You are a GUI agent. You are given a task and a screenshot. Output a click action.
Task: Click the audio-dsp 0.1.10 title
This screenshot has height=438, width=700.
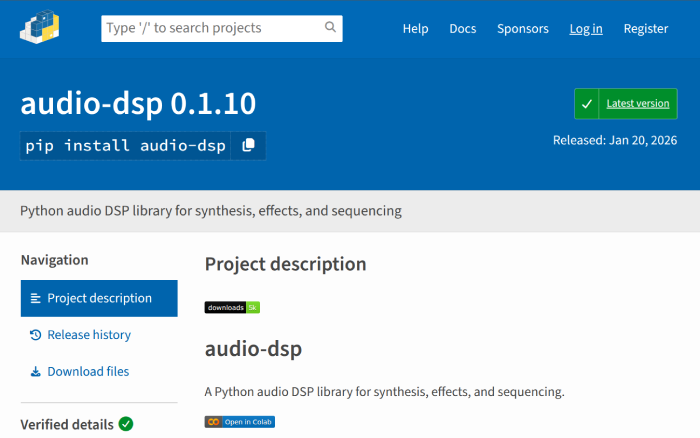tap(138, 104)
